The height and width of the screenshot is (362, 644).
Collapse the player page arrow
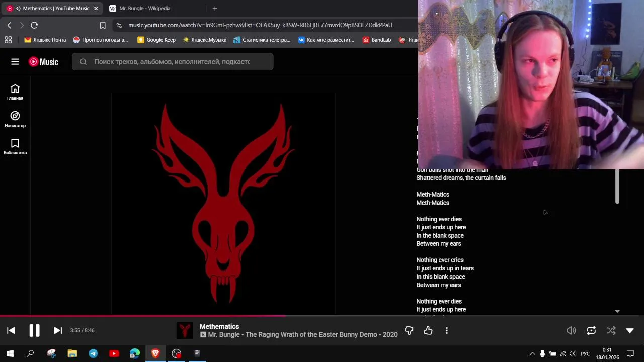click(630, 330)
